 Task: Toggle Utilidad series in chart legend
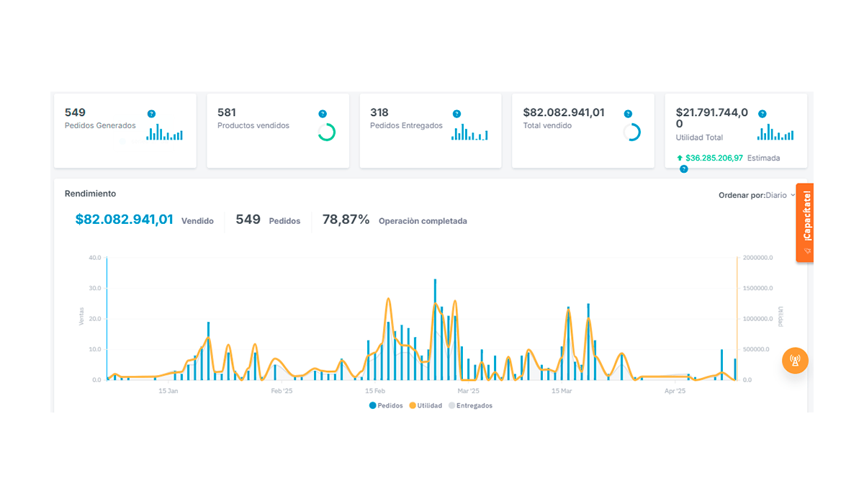(426, 405)
